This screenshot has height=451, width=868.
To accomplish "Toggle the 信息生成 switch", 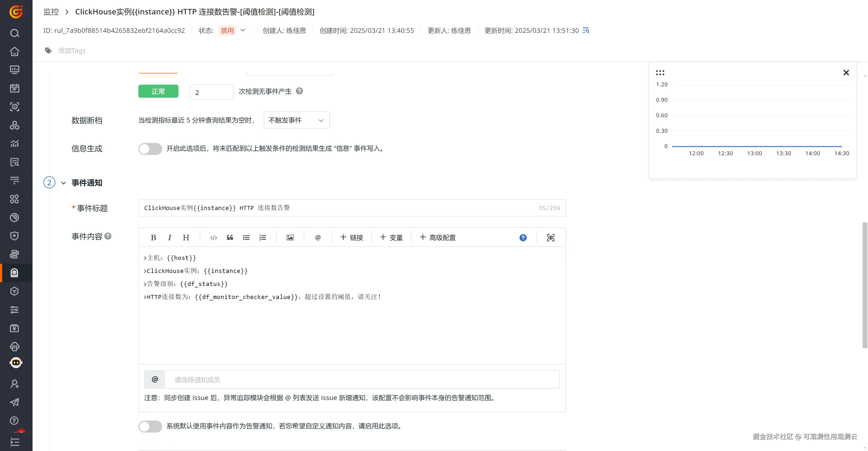I will click(x=150, y=149).
